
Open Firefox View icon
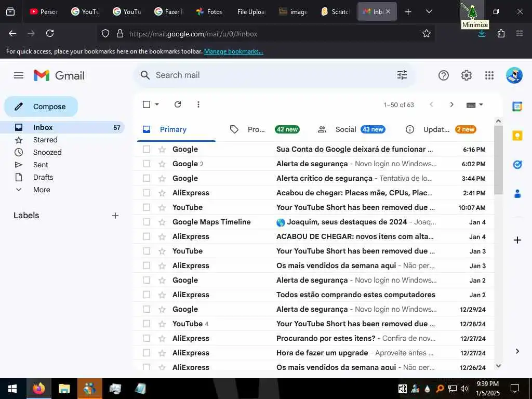[10, 11]
